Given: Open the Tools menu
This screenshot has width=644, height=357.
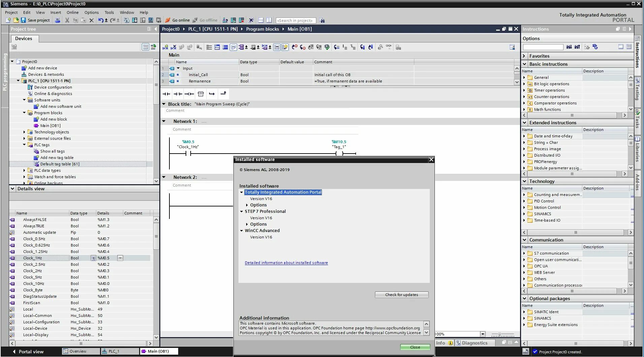Looking at the screenshot, I should pyautogui.click(x=109, y=12).
